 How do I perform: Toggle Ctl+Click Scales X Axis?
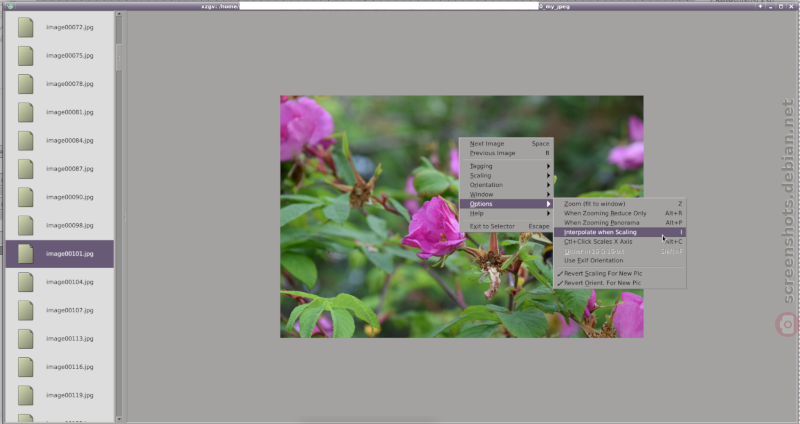(x=620, y=242)
